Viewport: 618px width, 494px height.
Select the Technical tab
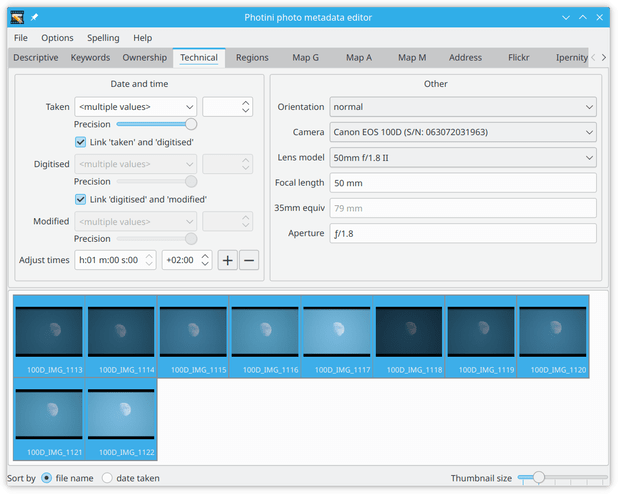pos(199,58)
